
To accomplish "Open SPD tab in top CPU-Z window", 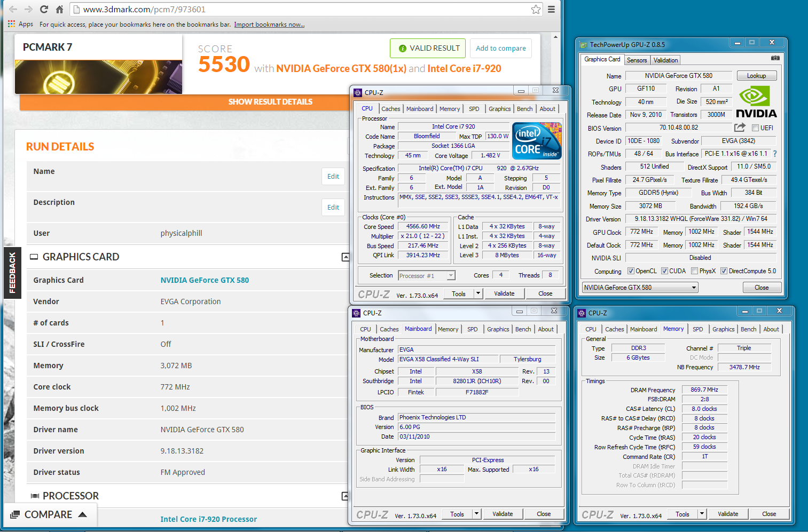I will click(x=474, y=109).
